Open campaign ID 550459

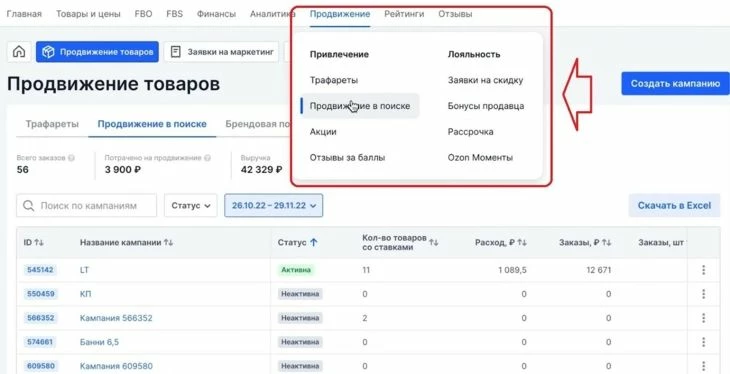(40, 294)
